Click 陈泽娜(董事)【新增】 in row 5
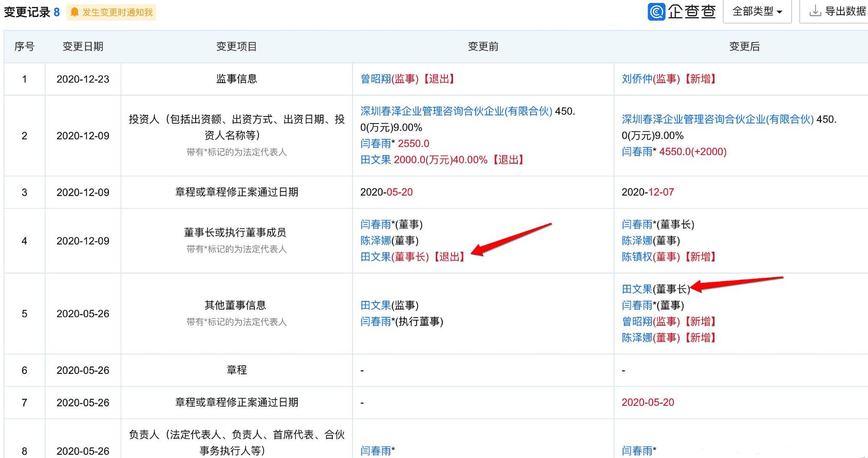The height and width of the screenshot is (458, 868). coord(669,337)
